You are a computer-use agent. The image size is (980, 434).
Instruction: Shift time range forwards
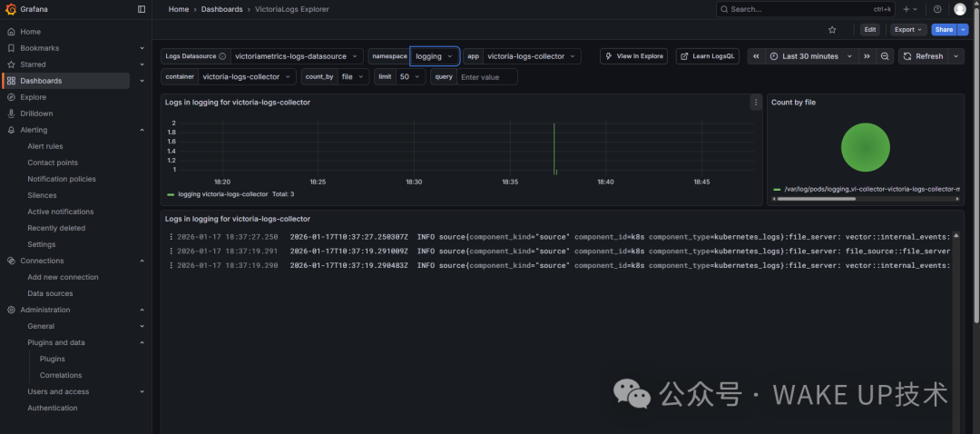867,56
